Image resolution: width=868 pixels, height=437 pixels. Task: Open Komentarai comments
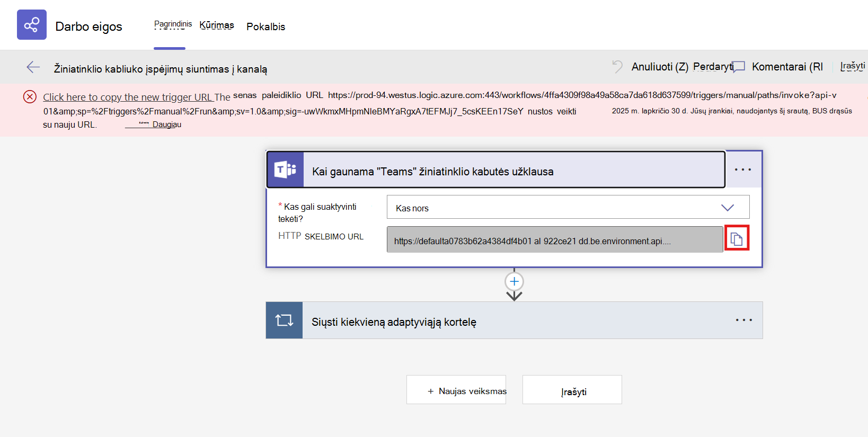coord(787,67)
